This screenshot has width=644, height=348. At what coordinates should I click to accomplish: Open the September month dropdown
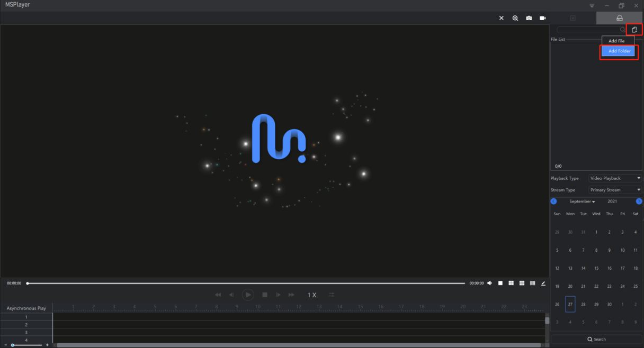pos(582,202)
